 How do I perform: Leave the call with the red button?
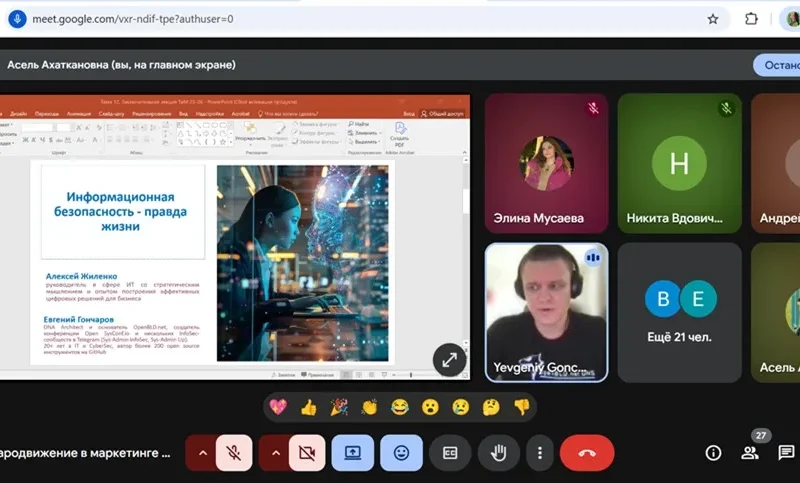[587, 453]
